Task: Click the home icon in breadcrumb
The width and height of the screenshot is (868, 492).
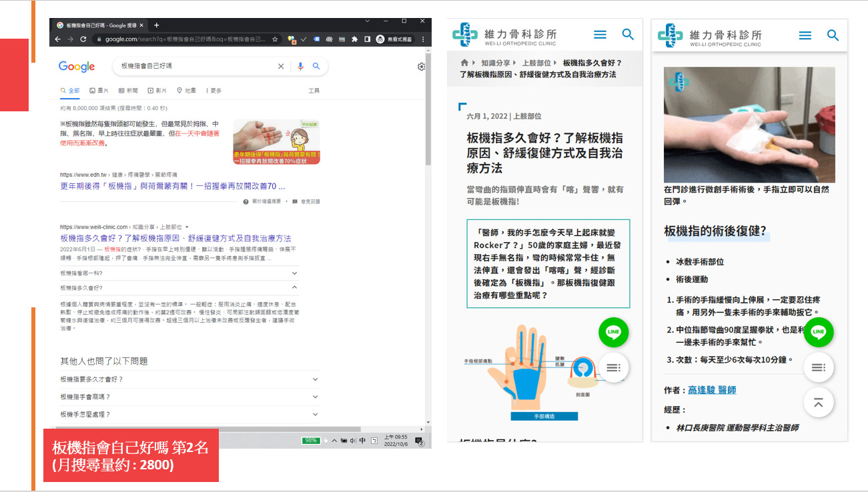Action: (x=464, y=63)
